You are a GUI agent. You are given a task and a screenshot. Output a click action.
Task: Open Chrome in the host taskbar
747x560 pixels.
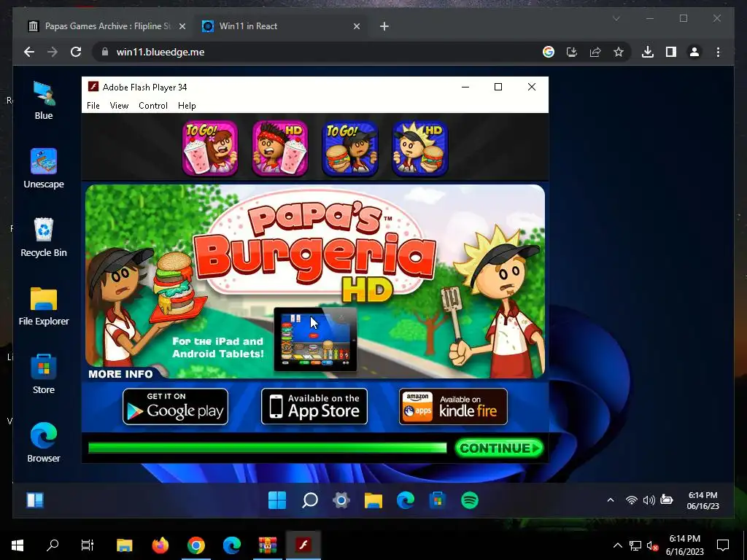point(196,545)
